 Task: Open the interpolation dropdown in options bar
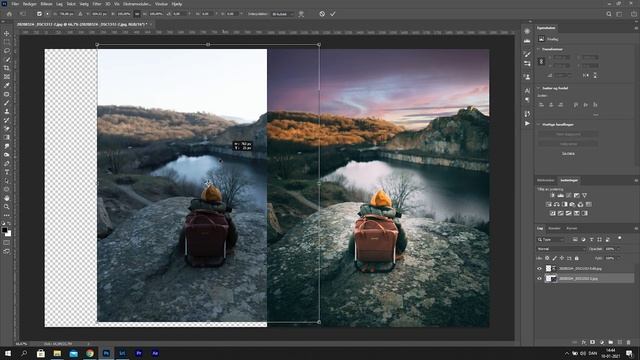tap(282, 14)
